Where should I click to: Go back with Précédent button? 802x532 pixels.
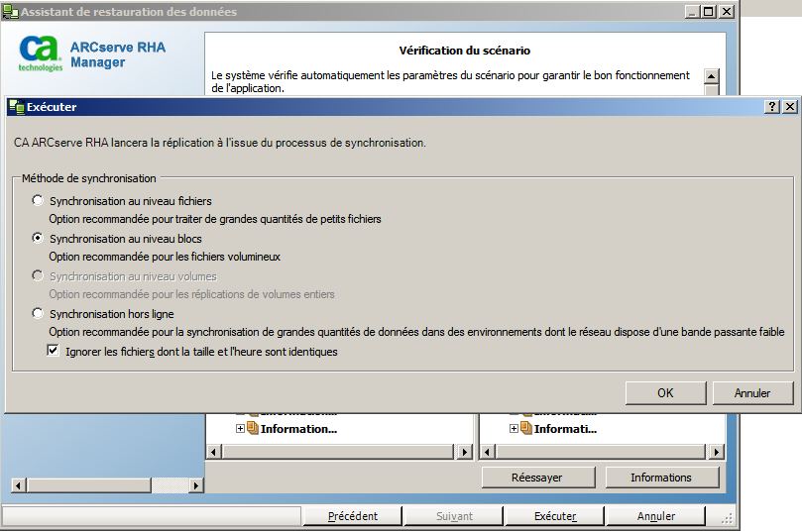[x=352, y=516]
